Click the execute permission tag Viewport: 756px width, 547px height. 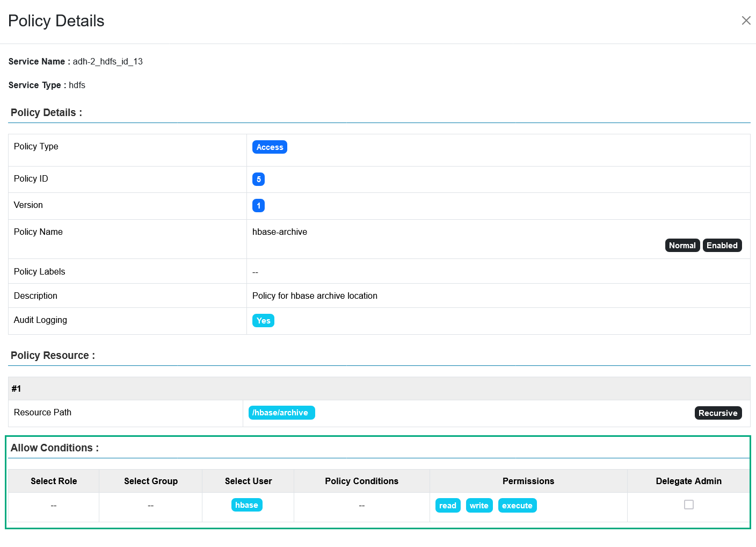click(517, 506)
